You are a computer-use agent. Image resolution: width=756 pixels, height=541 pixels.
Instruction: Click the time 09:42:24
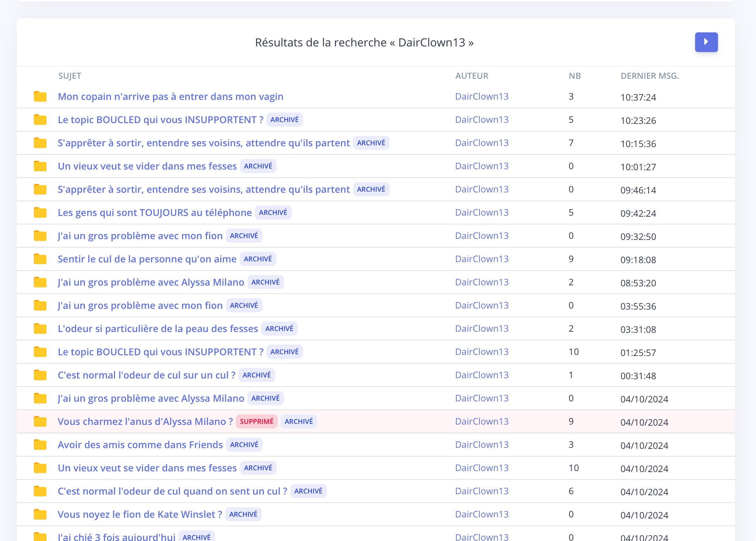tap(638, 214)
